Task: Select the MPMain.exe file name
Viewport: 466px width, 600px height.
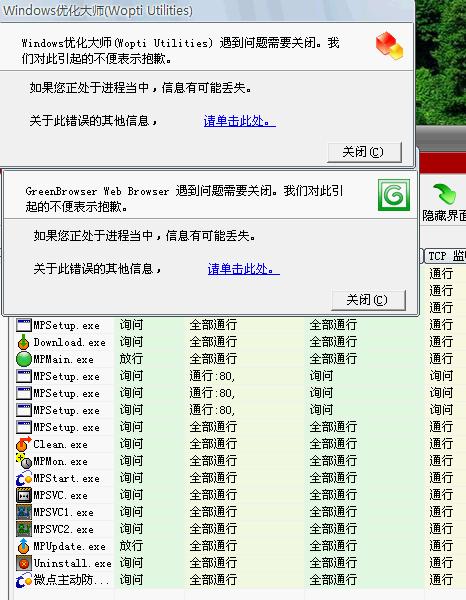Action: click(64, 359)
